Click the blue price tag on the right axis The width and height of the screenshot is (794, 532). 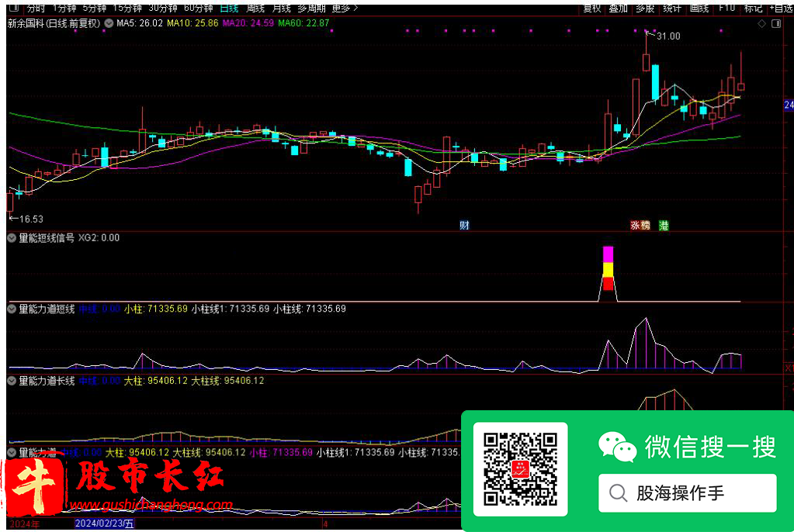point(789,105)
